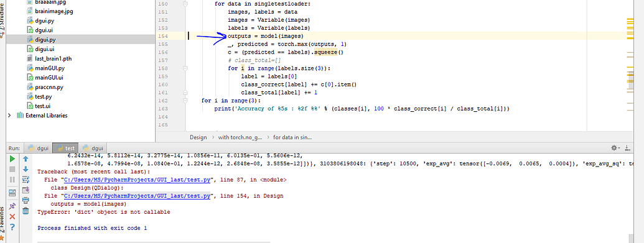Select the highlighted digui.py file
This screenshot has width=644, height=243.
click(x=80, y=39)
